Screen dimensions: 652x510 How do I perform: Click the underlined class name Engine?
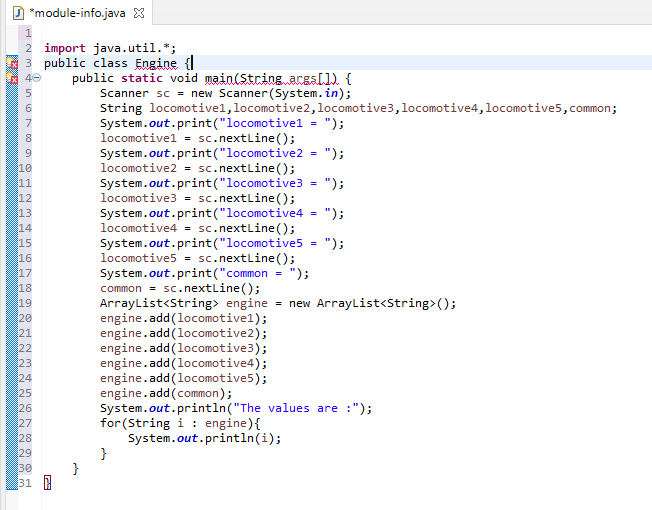(156, 63)
